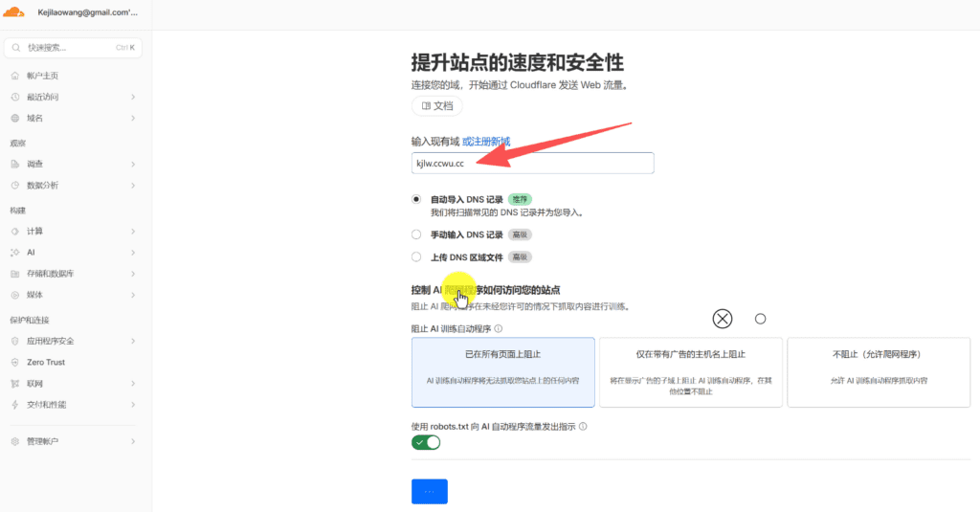Viewport: 980px width, 512px height.
Task: Expand 交付和性能 chevron in the sidebar
Action: pos(133,405)
